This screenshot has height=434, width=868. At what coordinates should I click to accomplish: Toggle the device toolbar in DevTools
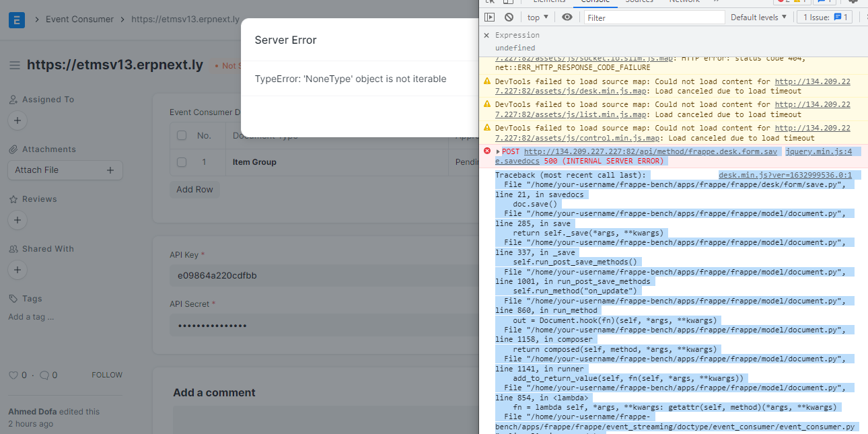508,3
